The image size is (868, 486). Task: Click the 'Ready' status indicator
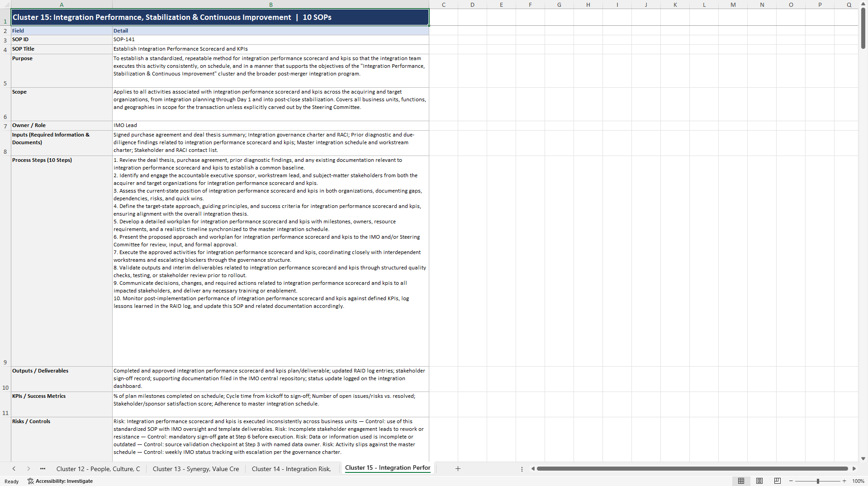[x=12, y=481]
